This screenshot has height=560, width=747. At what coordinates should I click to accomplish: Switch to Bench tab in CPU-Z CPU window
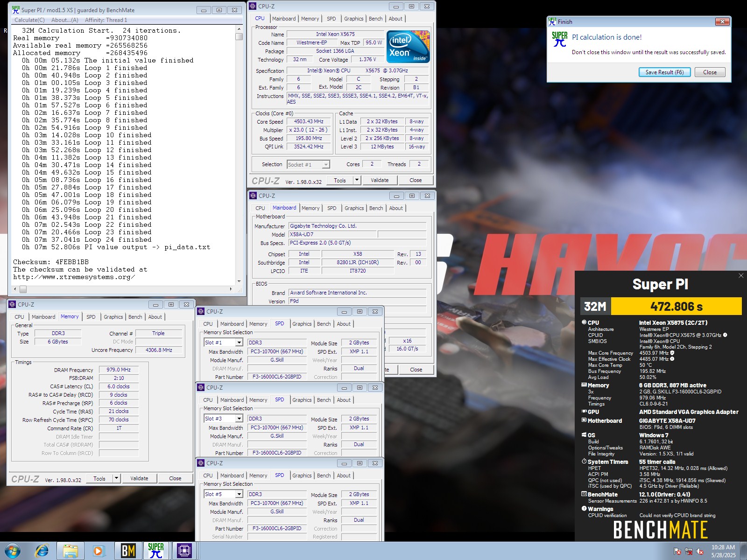pos(376,19)
